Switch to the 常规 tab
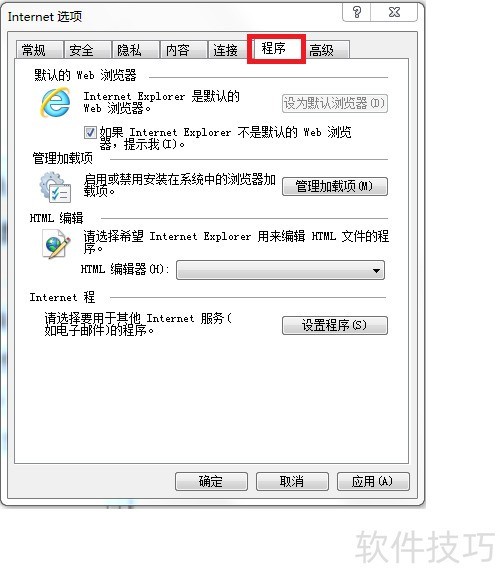 [x=39, y=50]
